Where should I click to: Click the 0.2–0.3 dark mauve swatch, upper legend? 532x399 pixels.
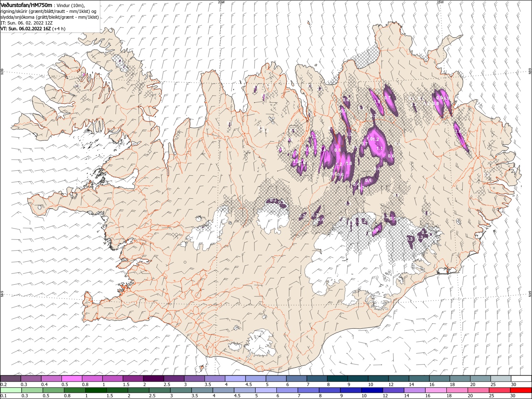pyautogui.click(x=11, y=379)
